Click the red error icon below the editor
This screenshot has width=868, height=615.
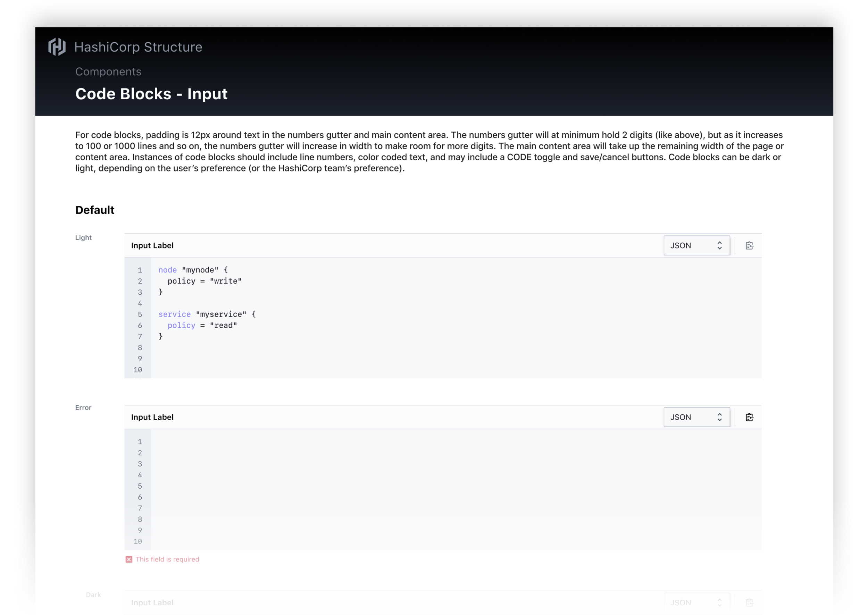pos(129,559)
